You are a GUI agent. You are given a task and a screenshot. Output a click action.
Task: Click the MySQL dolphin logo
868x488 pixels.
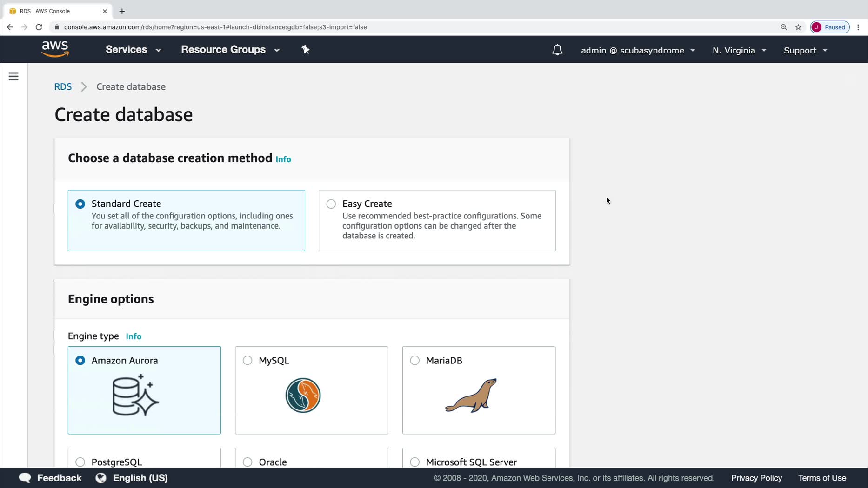click(x=303, y=395)
